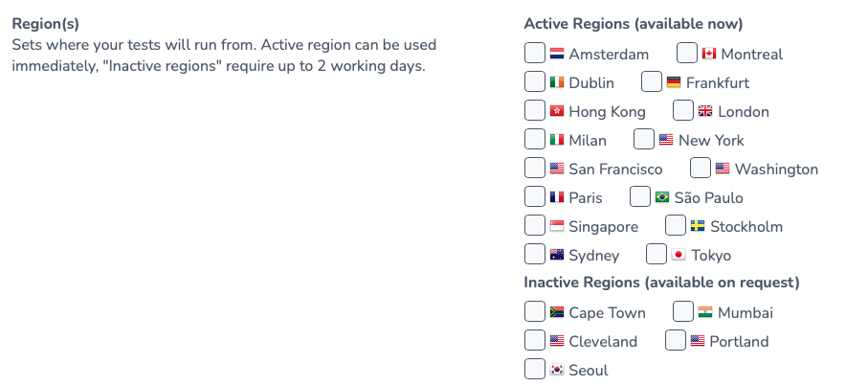Toggle the Washington checkbox
Viewport: 868px width, 386px height.
point(701,168)
